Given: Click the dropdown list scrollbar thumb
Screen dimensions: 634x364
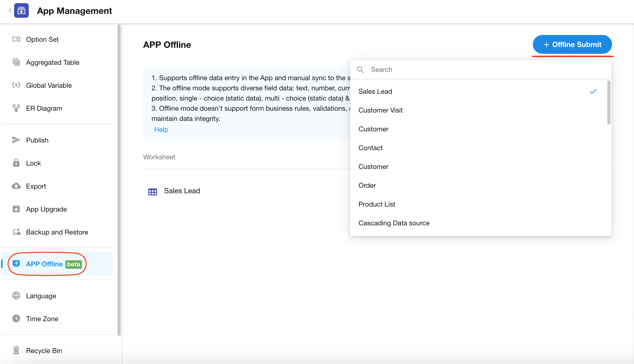Looking at the screenshot, I should [609, 102].
